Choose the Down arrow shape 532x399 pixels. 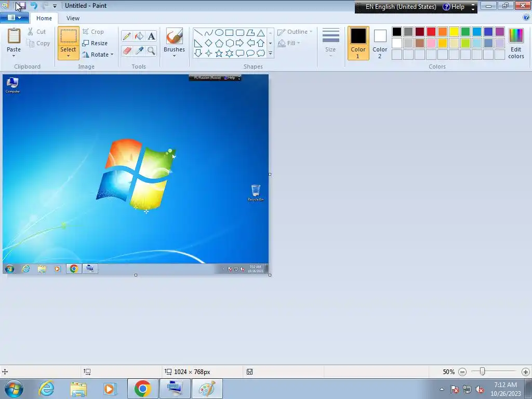(198, 54)
